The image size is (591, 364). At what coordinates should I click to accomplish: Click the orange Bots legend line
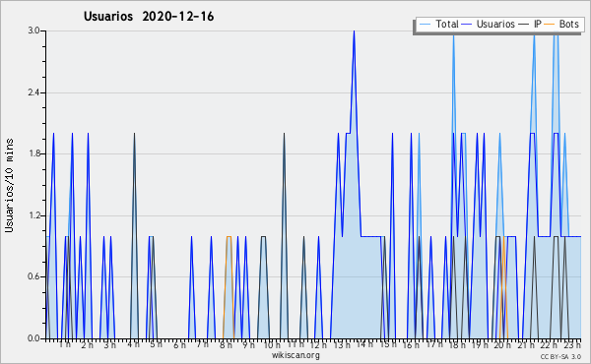[x=550, y=24]
